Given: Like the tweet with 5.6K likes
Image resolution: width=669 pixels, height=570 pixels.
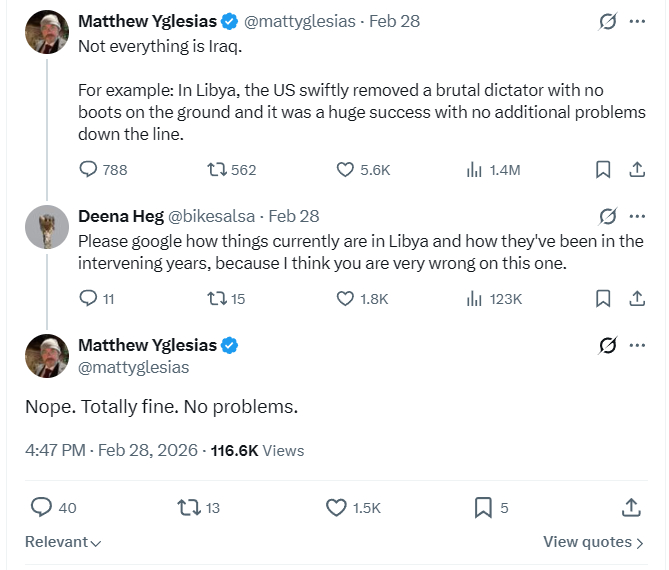Looking at the screenshot, I should (x=346, y=170).
